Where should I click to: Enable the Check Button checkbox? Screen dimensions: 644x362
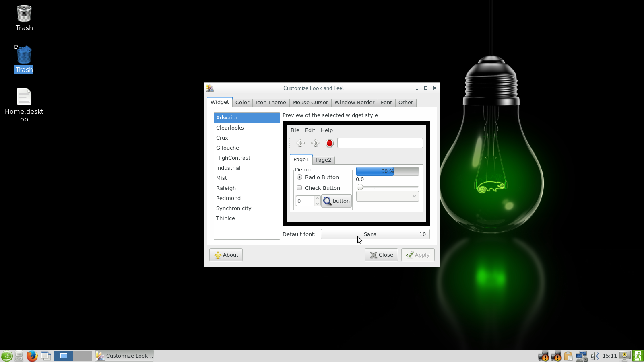pyautogui.click(x=299, y=188)
